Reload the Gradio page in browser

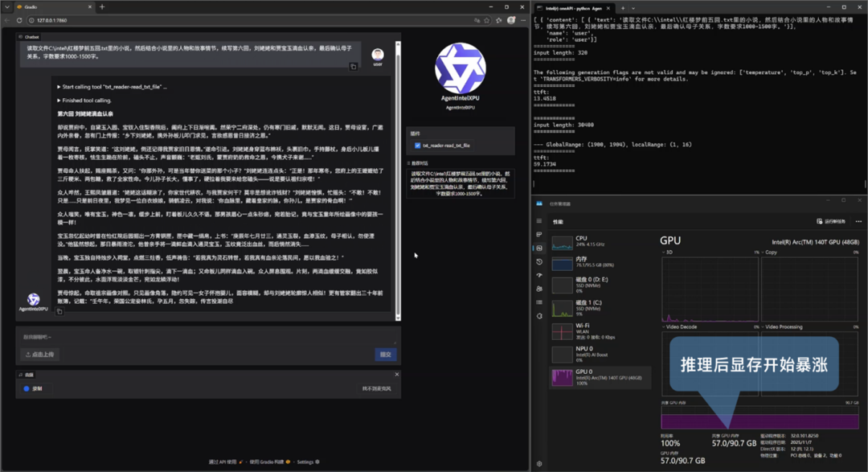[18, 20]
